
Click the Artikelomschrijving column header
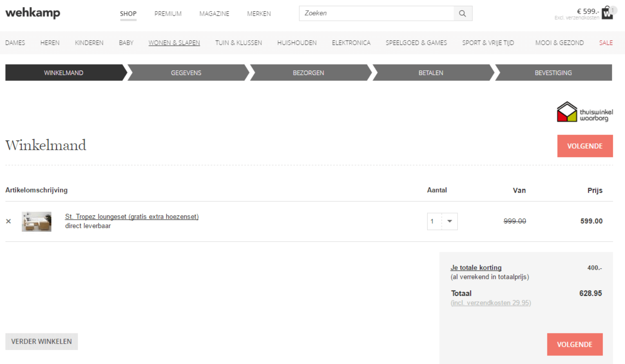tap(36, 190)
